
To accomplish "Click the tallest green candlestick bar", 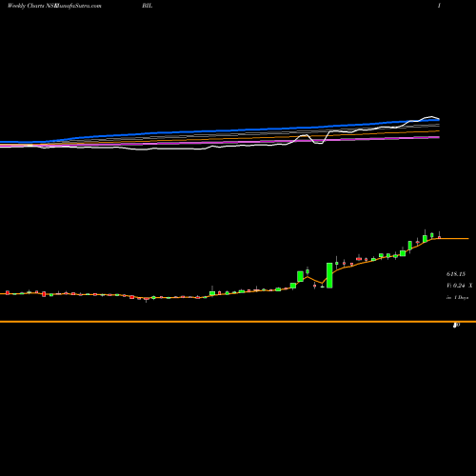I will point(329,275).
